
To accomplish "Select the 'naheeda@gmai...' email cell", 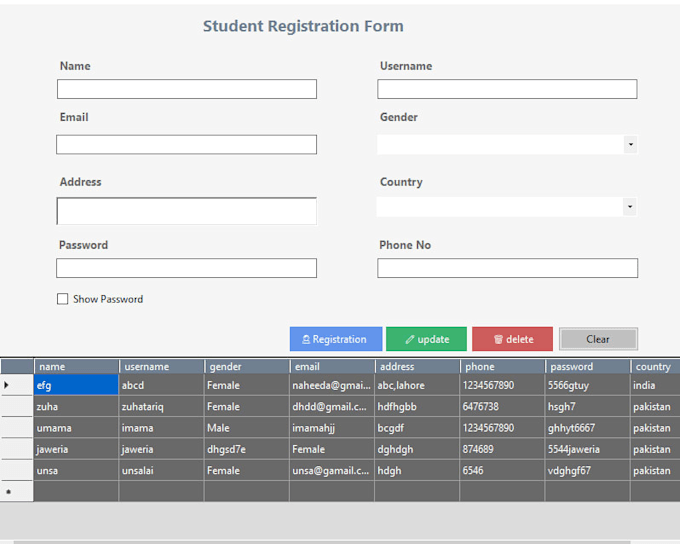I will [332, 385].
